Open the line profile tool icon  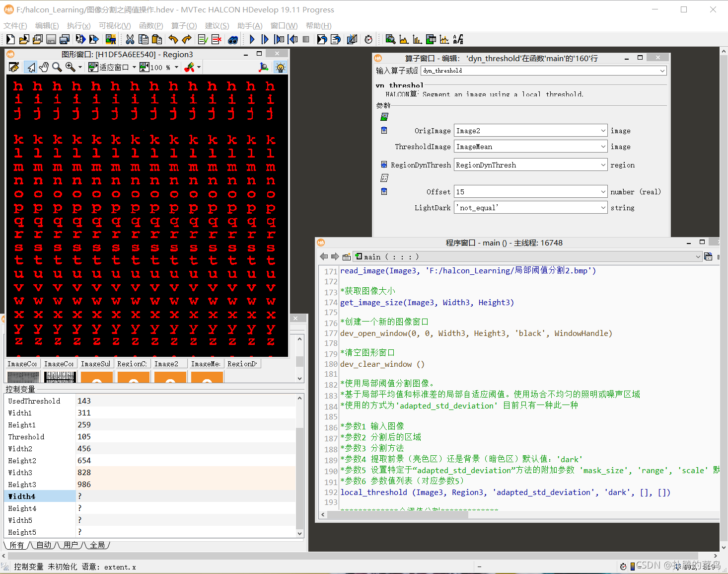click(444, 39)
